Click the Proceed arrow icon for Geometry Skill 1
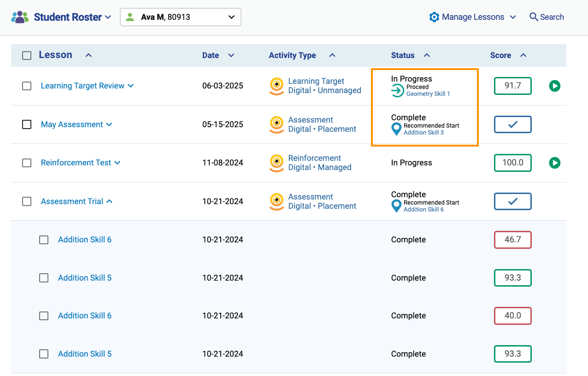588x376 pixels. (397, 91)
